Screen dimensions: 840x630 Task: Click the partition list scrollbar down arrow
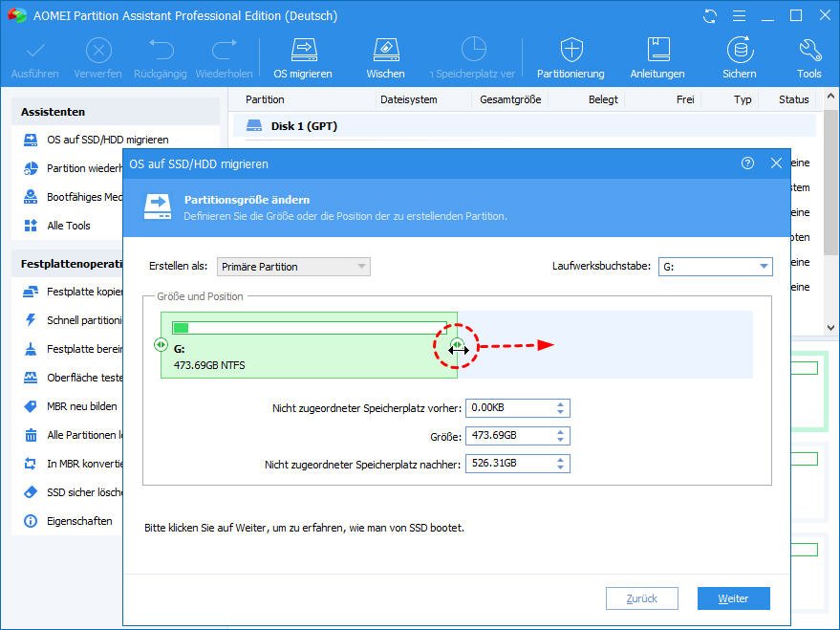[830, 327]
